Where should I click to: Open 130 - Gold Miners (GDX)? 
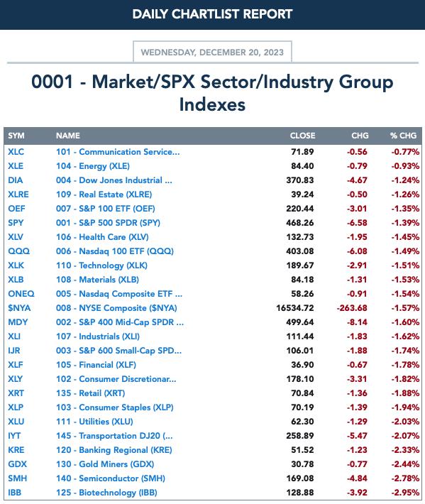[x=105, y=464]
